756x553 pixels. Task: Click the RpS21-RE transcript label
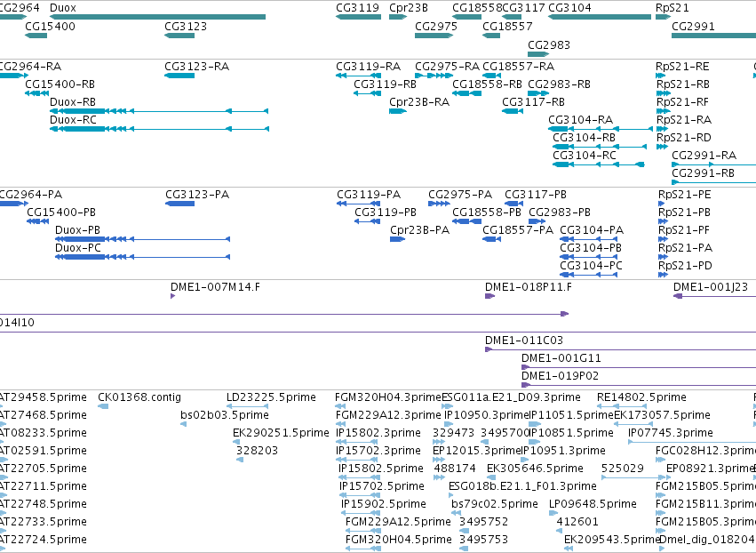(x=682, y=66)
